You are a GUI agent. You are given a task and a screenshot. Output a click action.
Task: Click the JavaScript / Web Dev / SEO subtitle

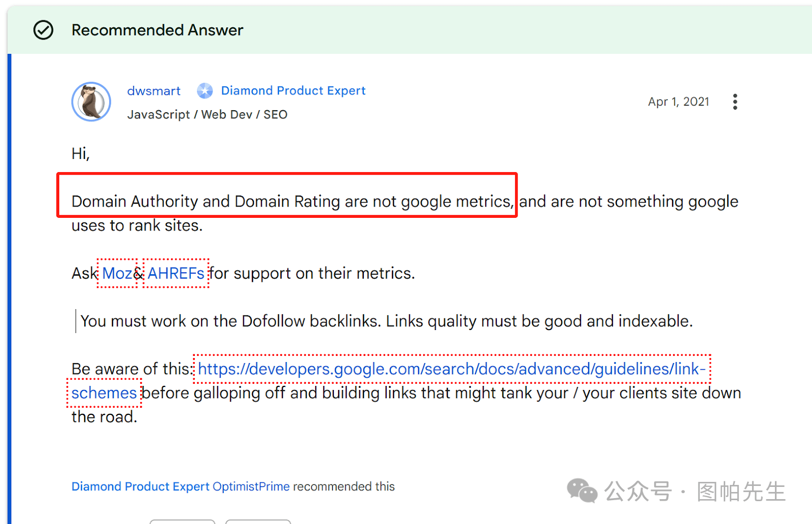tap(207, 115)
